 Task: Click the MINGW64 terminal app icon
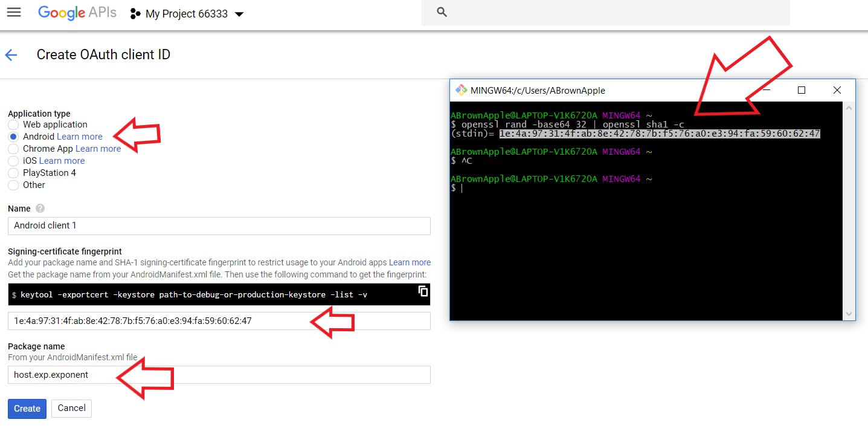point(461,90)
